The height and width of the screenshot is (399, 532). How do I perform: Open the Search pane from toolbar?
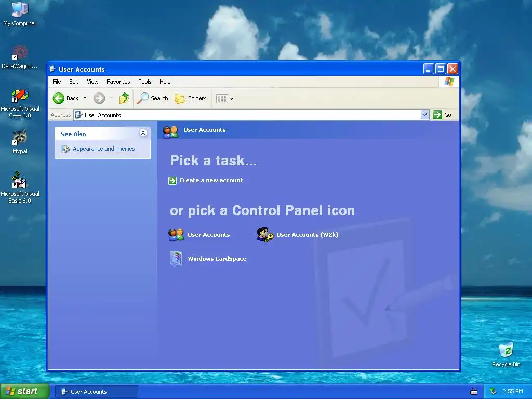click(153, 98)
